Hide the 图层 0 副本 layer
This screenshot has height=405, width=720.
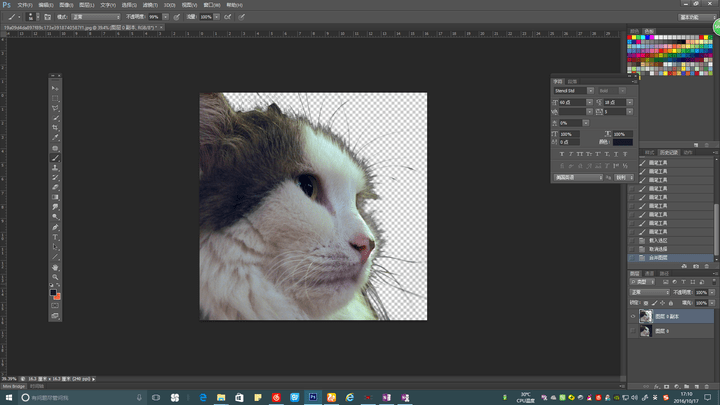633,315
